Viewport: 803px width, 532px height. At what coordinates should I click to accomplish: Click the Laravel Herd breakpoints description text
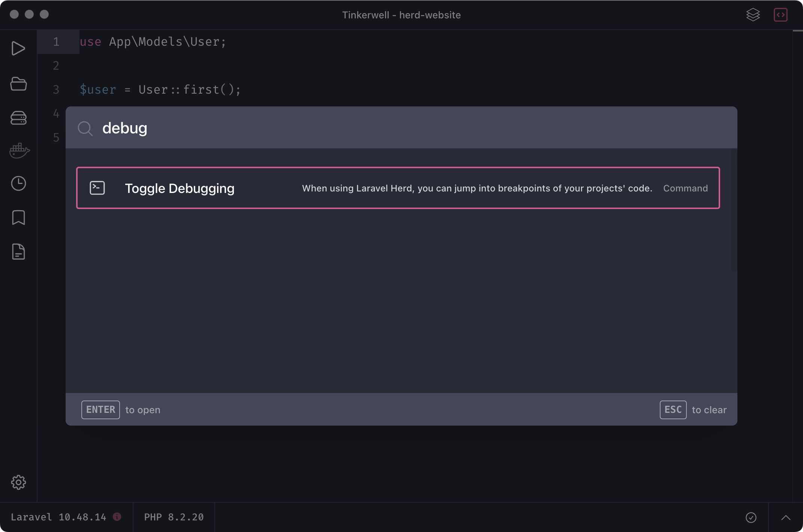tap(477, 188)
